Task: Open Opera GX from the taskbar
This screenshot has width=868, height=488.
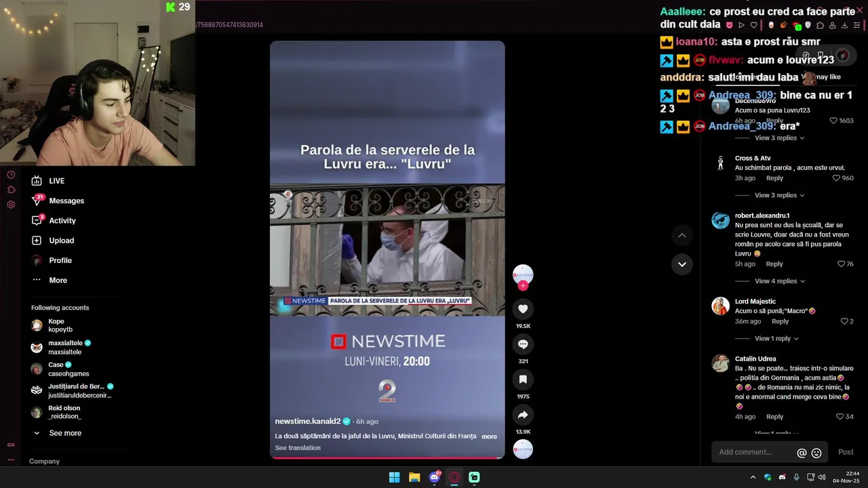Action: 454,477
